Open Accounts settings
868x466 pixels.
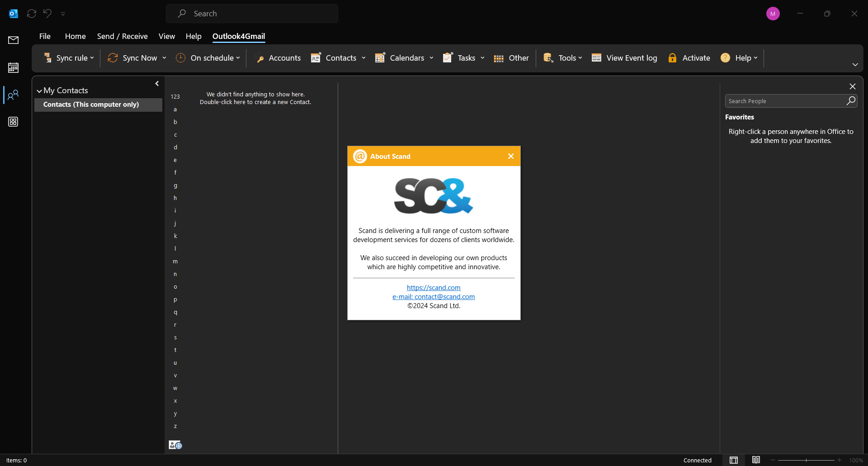point(278,58)
